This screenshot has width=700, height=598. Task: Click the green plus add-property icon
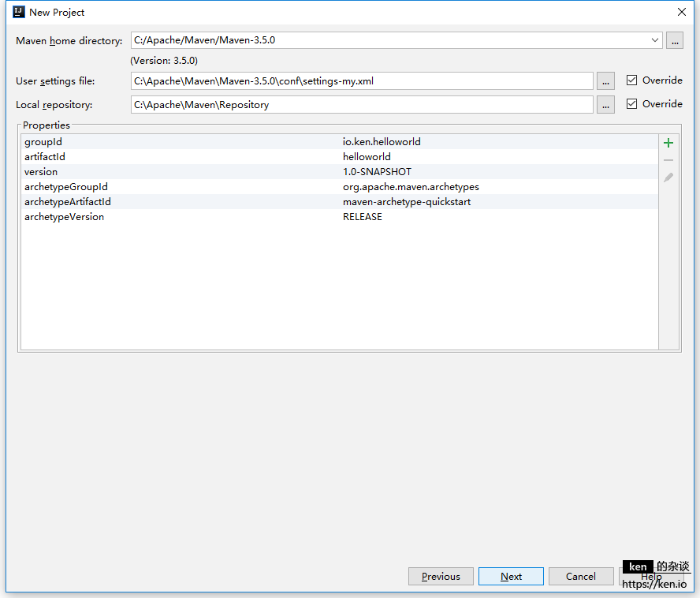coord(668,143)
